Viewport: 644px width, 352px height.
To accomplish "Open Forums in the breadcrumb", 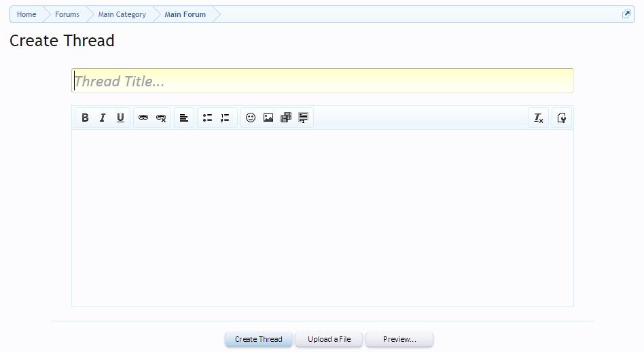I will (67, 14).
